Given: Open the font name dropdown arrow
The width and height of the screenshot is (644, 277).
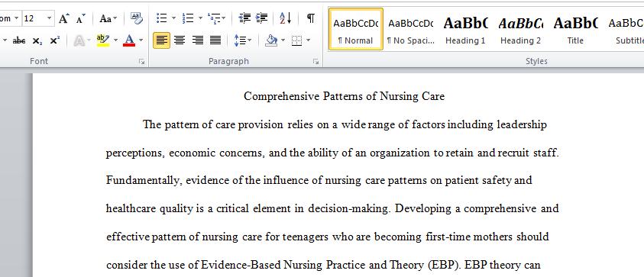Looking at the screenshot, I should point(16,18).
